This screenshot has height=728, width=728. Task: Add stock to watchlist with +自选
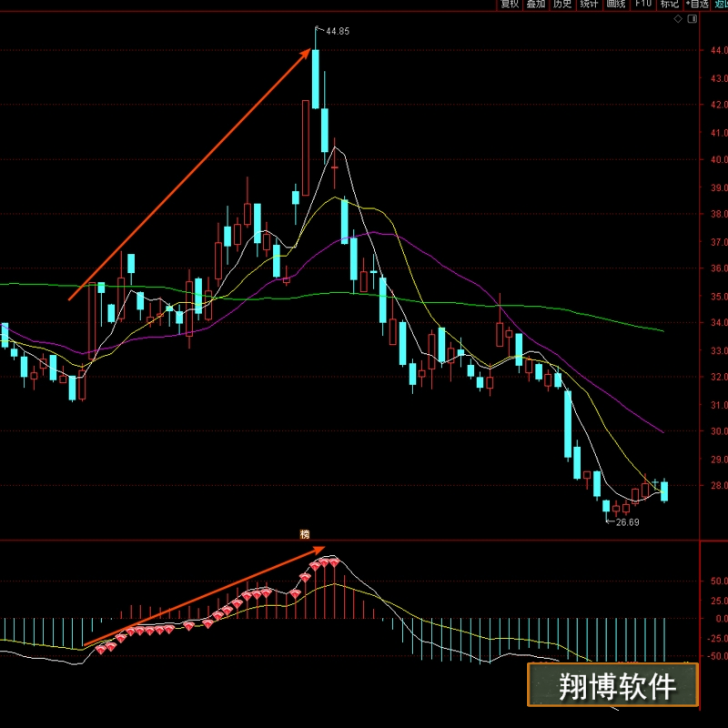tap(697, 5)
